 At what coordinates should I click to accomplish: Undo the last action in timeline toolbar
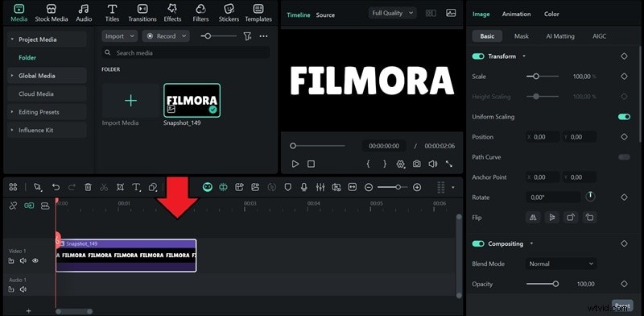56,188
